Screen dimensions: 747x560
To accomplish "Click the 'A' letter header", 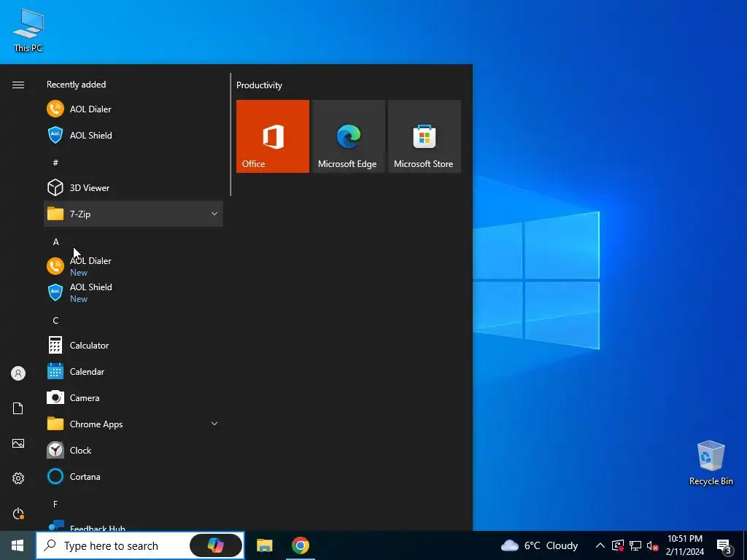I will pyautogui.click(x=55, y=242).
